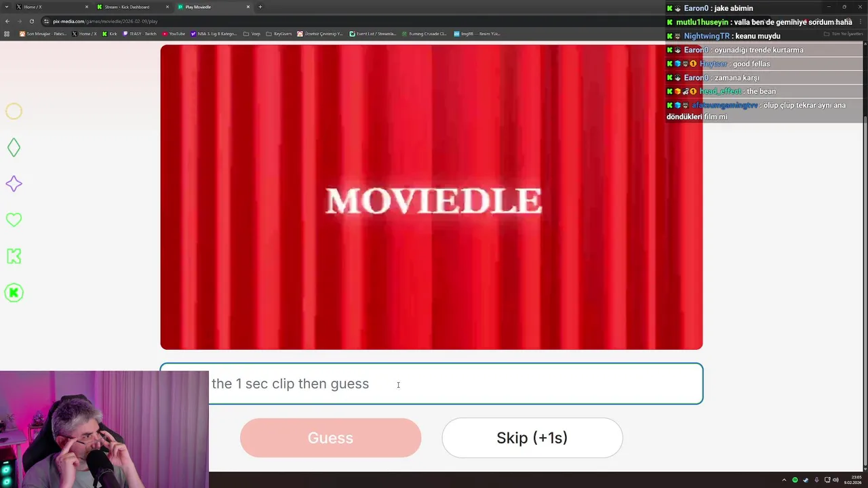Open the Kick bookmark
This screenshot has width=868, height=488.
click(x=110, y=33)
